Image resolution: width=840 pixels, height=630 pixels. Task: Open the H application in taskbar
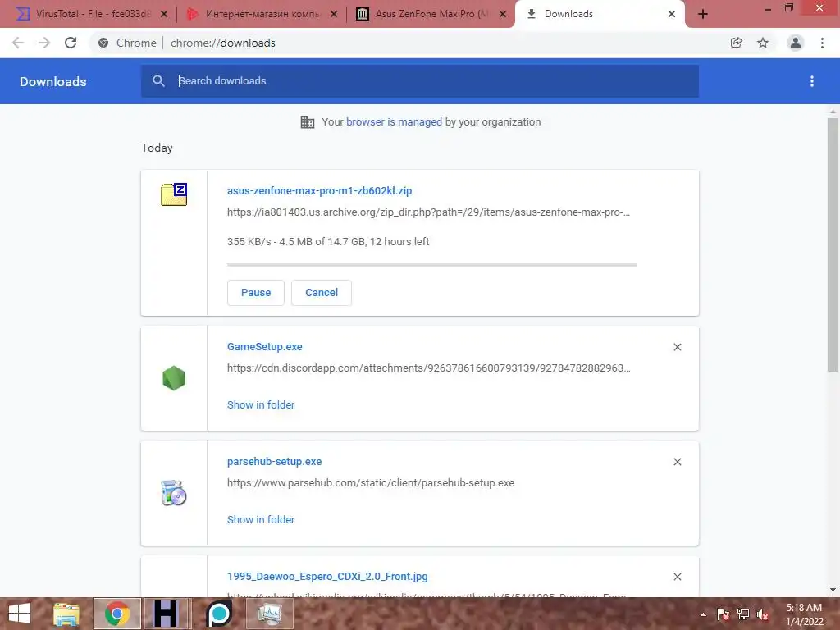pyautogui.click(x=166, y=614)
